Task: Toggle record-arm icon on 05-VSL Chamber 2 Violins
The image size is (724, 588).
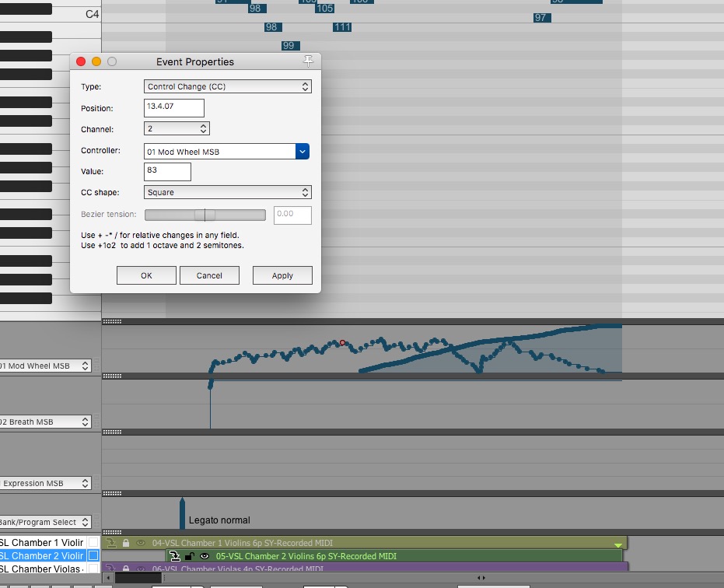Action: tap(174, 556)
